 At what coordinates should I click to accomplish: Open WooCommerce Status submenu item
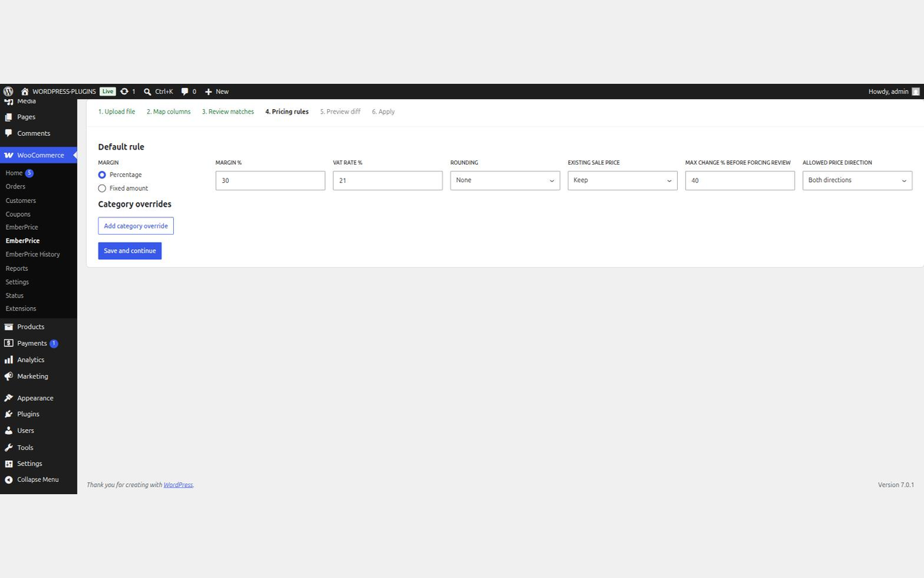[14, 296]
